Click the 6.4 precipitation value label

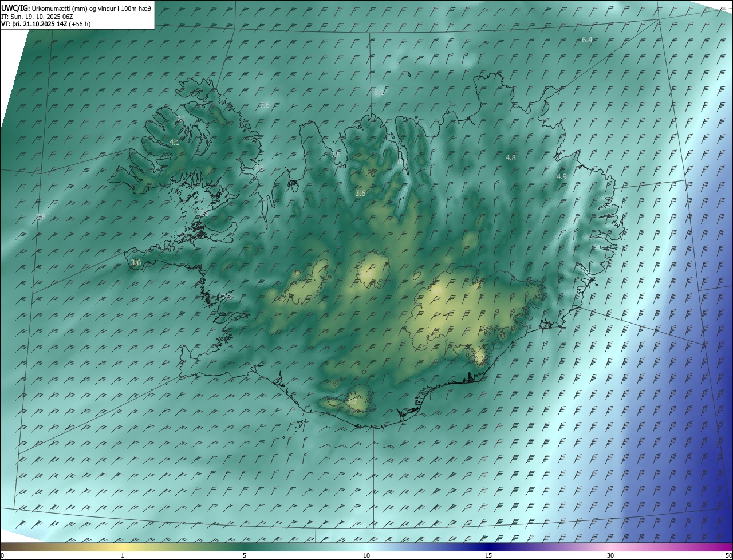coord(587,40)
